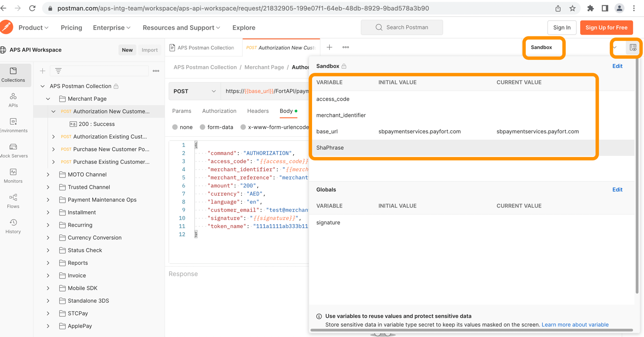The height and width of the screenshot is (337, 644).
Task: Click the variables panel vertical scrollbar
Action: point(637,180)
